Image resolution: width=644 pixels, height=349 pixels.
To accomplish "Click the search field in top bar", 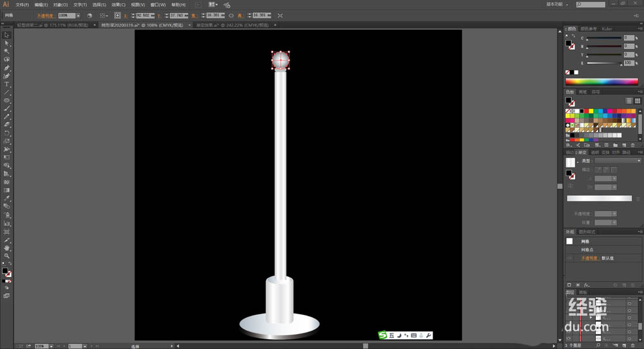I will click(591, 5).
